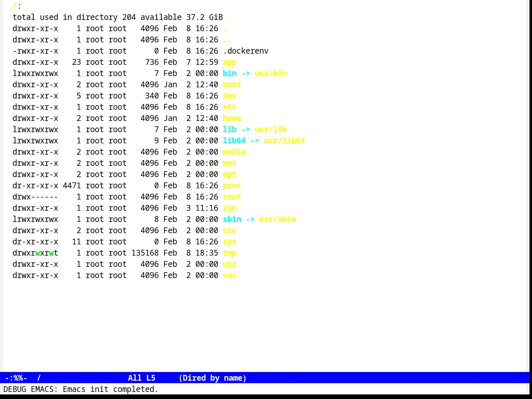532x399 pixels.
Task: Go to parent directory '..' entry
Action: tap(227, 40)
